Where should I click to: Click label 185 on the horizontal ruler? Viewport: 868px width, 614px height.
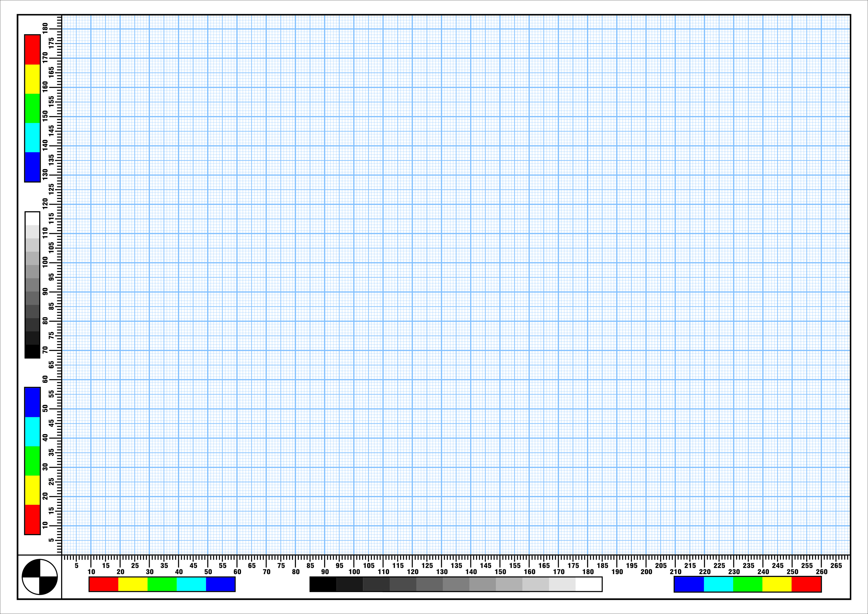click(x=602, y=565)
